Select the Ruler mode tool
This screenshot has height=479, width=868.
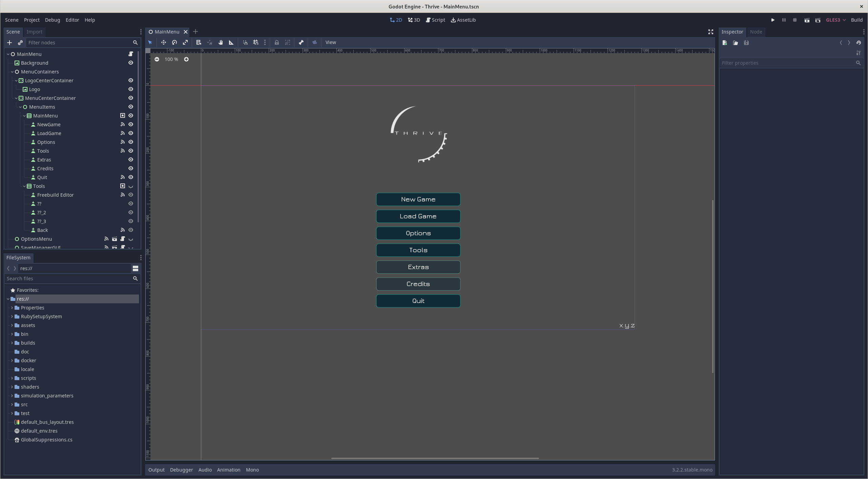point(231,42)
